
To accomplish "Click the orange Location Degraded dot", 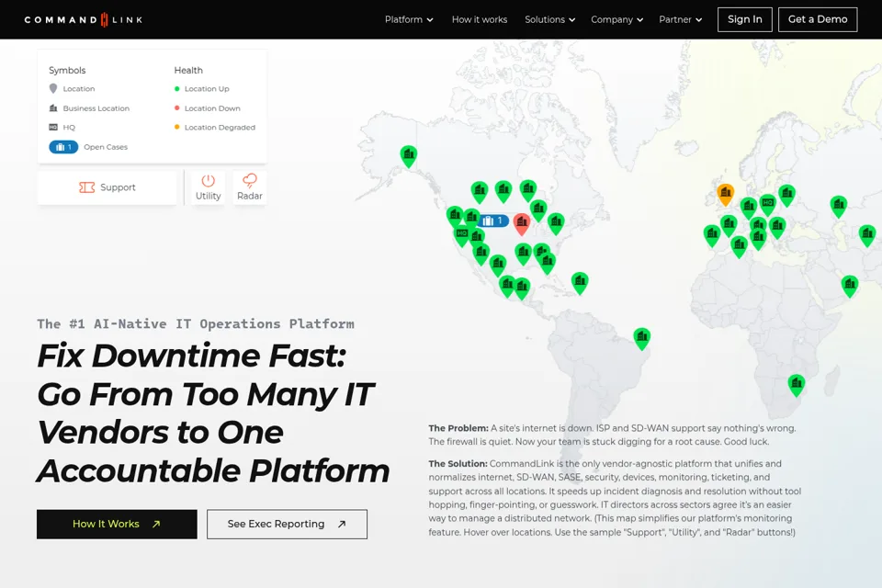I will 176,127.
